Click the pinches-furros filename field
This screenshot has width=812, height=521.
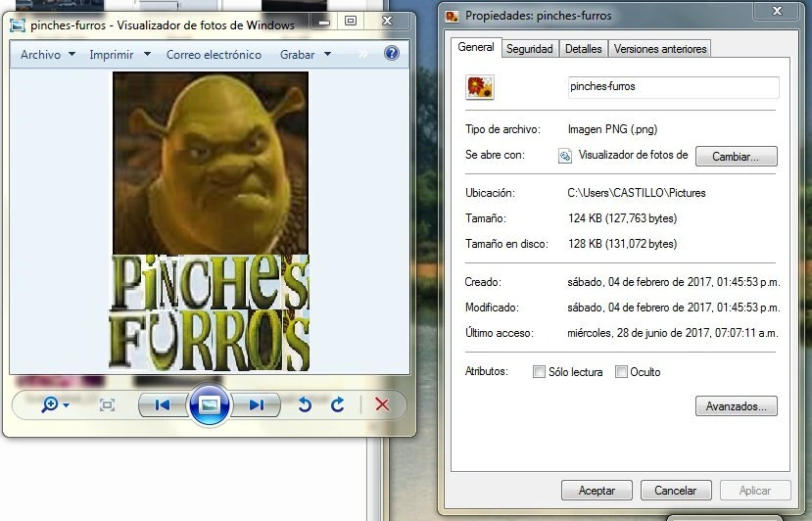click(x=673, y=87)
